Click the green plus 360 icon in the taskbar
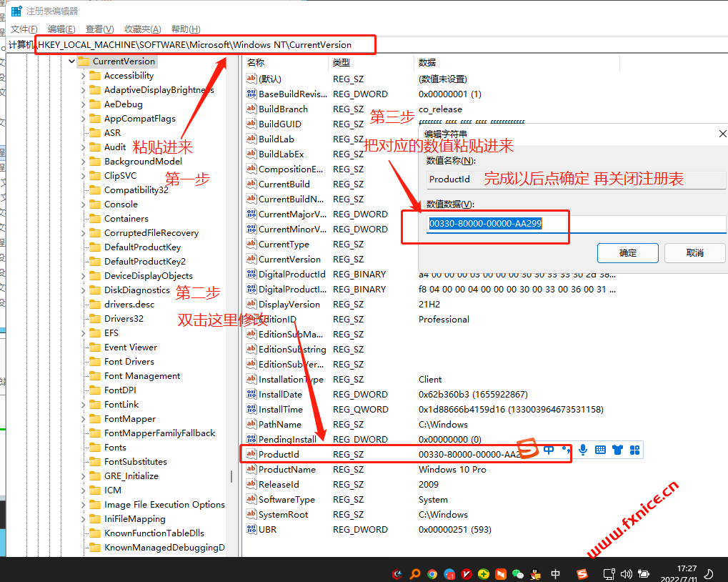 [x=484, y=574]
